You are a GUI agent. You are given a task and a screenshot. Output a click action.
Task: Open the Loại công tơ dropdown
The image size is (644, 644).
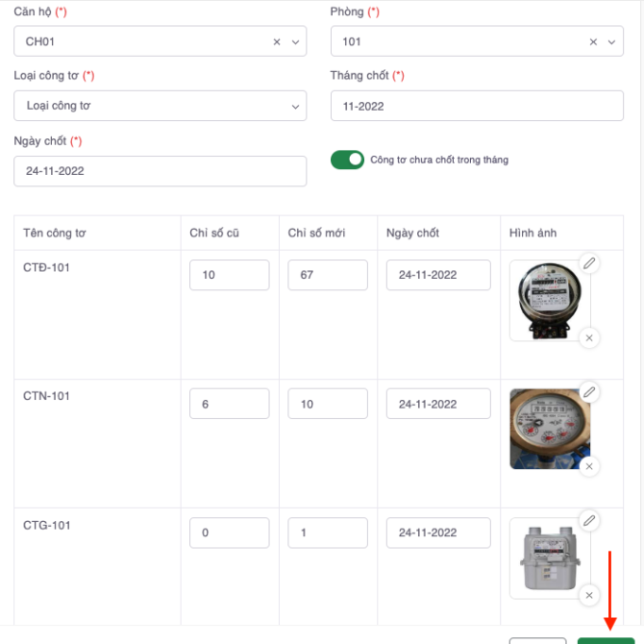160,106
